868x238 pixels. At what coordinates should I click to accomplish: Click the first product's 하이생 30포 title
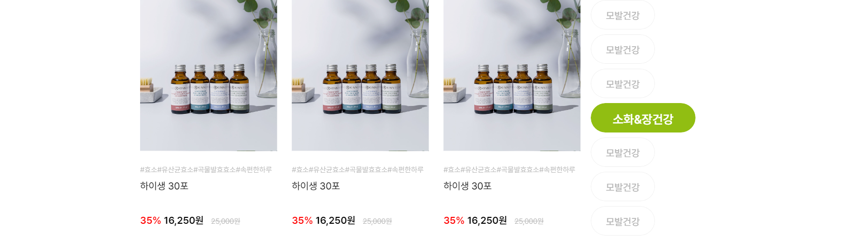click(x=164, y=186)
